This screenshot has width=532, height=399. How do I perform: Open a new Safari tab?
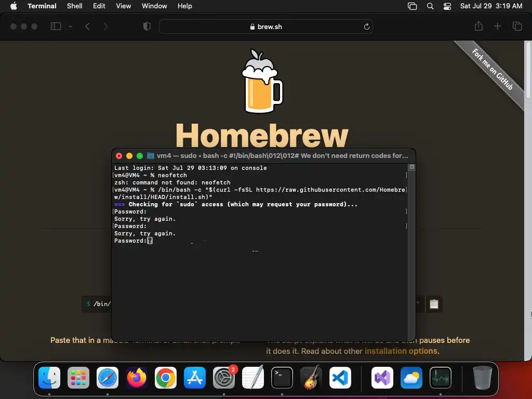point(497,26)
